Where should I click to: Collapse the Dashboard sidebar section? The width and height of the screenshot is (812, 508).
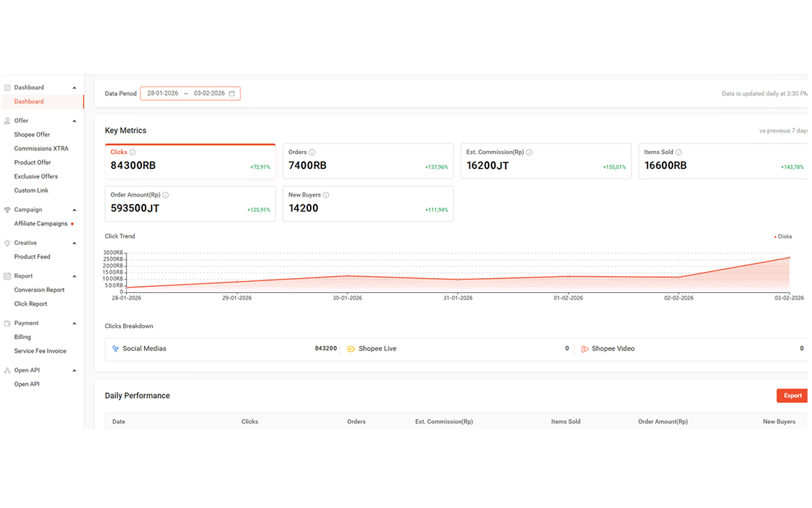tap(74, 88)
